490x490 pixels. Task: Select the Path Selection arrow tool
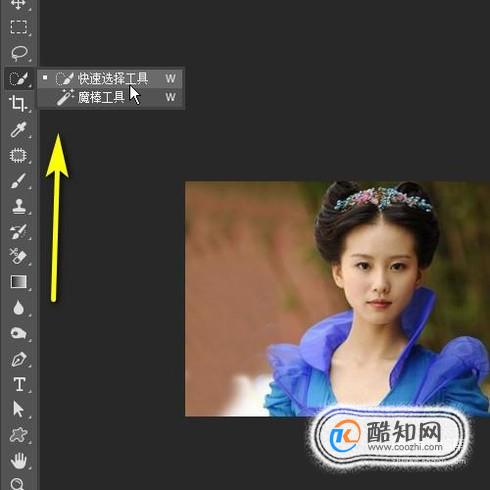(x=18, y=409)
